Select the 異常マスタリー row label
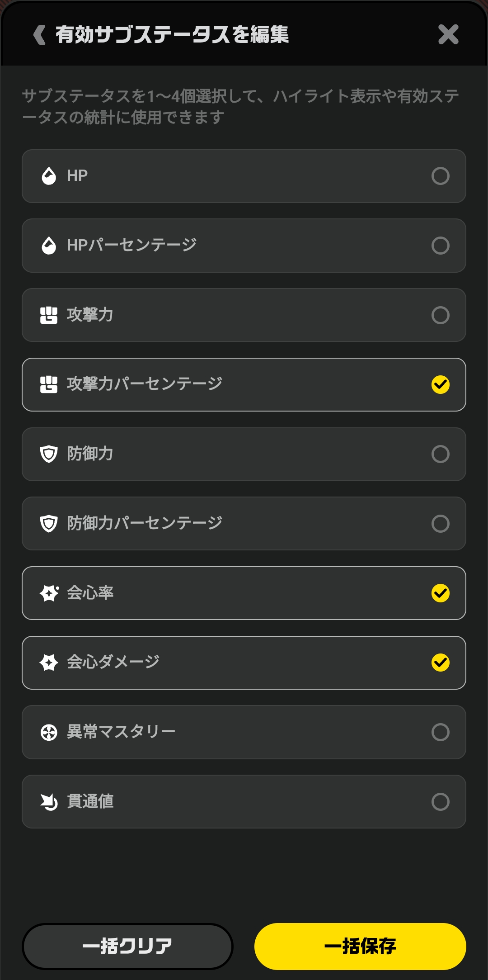Viewport: 488px width, 980px height. [x=121, y=732]
